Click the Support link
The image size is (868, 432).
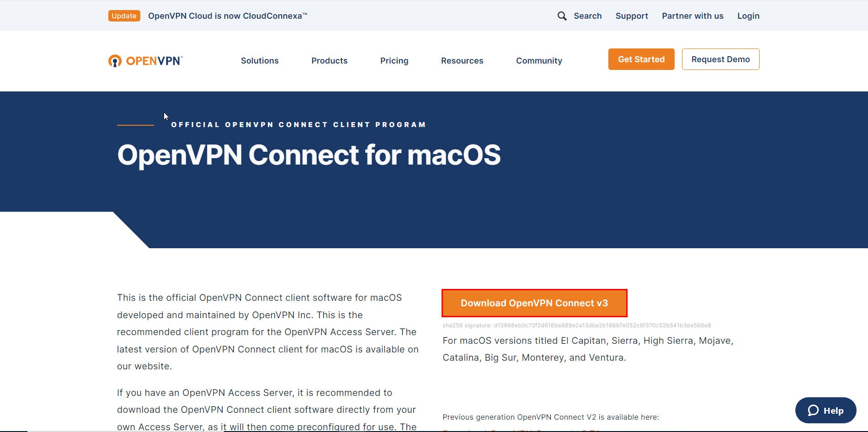tap(632, 16)
